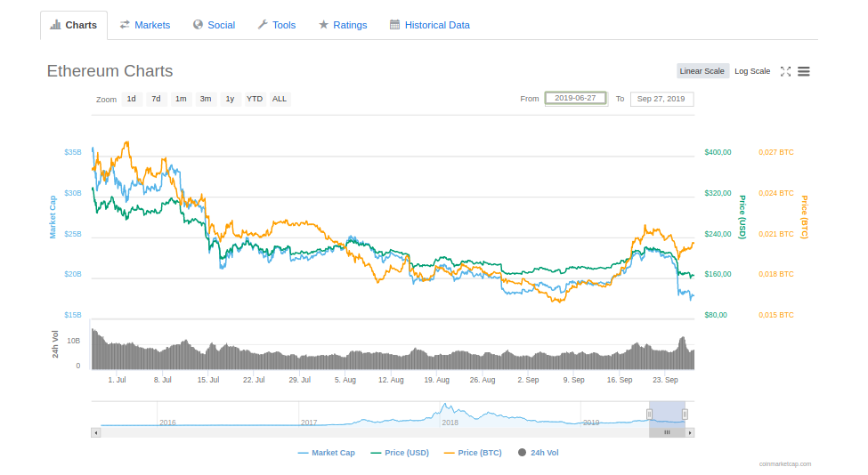Click the '23. Sep' x-axis label
The height and width of the screenshot is (475, 868).
pyautogui.click(x=665, y=380)
